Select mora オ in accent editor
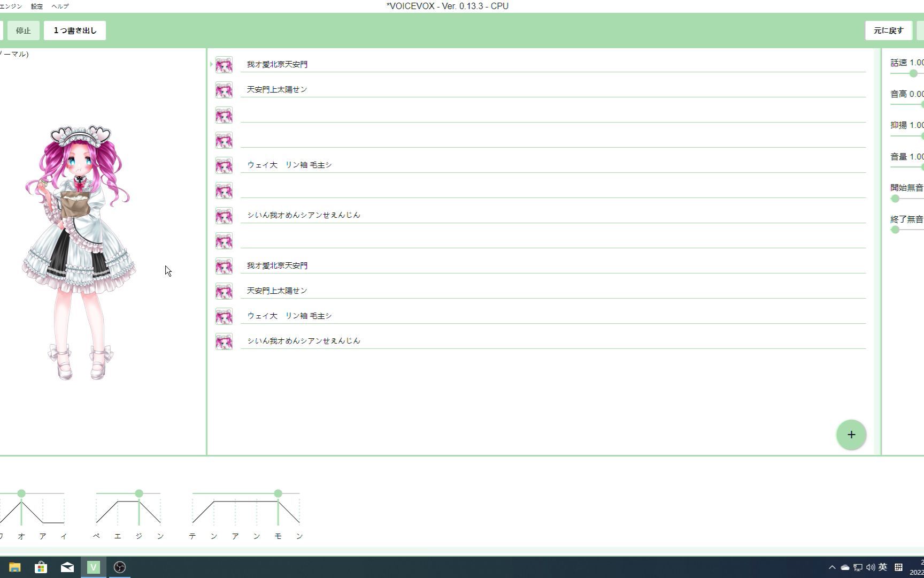 click(x=21, y=536)
